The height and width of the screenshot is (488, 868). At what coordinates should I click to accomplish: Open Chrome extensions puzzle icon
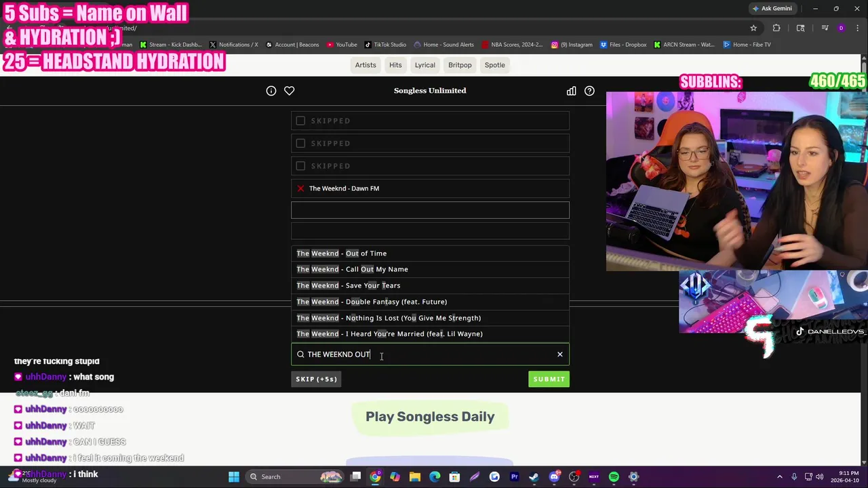tap(776, 28)
